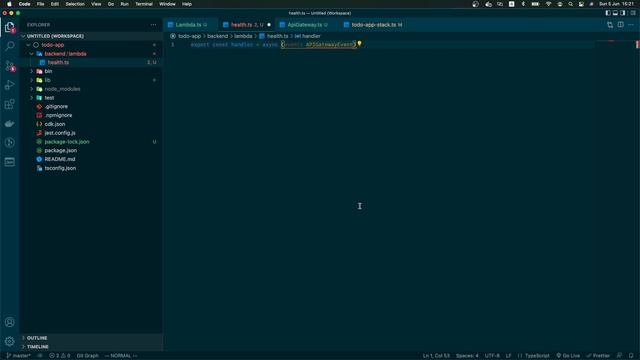Click the README.md info icon
This screenshot has height=360, width=640.
pyautogui.click(x=39, y=159)
